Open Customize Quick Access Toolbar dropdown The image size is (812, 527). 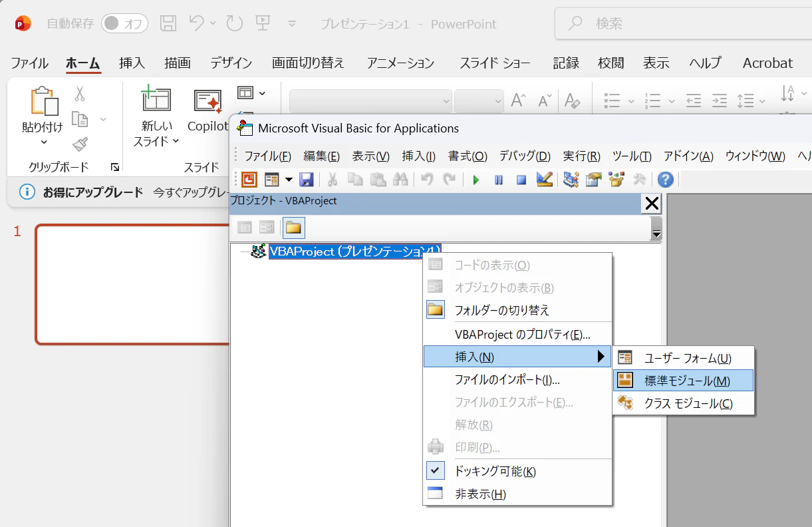[292, 24]
